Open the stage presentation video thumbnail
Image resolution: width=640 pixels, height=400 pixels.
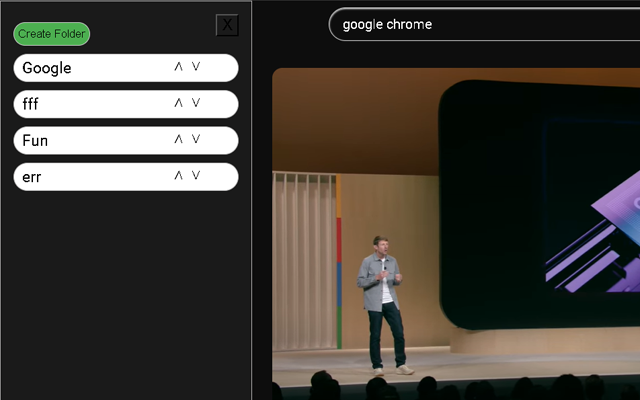click(x=456, y=234)
